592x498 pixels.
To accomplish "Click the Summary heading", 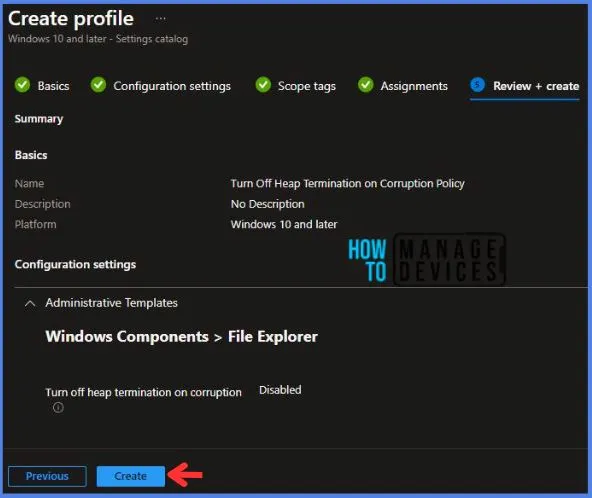I will 39,119.
